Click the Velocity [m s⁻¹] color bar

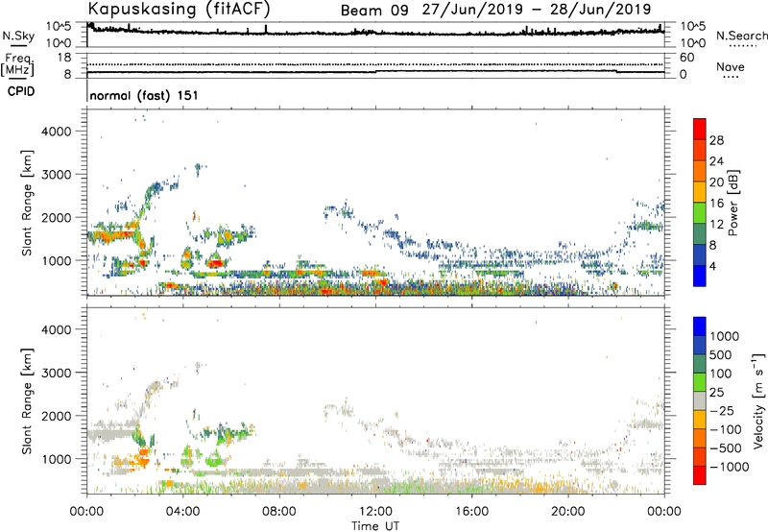(x=700, y=400)
